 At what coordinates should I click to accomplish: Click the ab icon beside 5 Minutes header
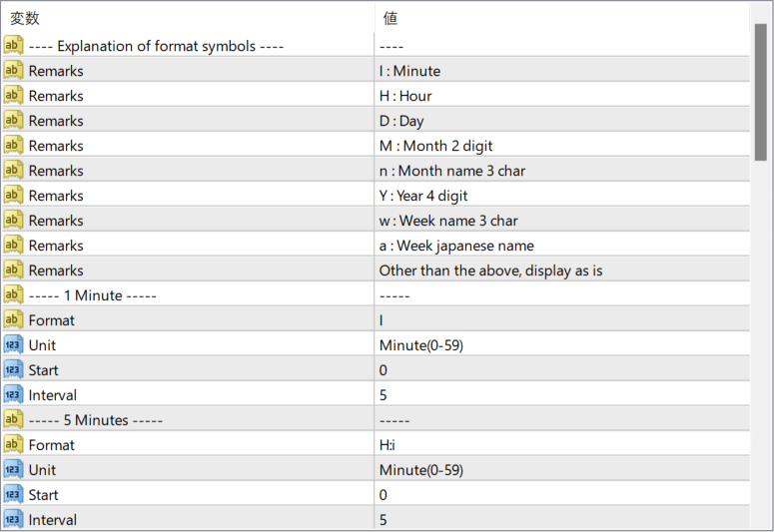point(13,419)
